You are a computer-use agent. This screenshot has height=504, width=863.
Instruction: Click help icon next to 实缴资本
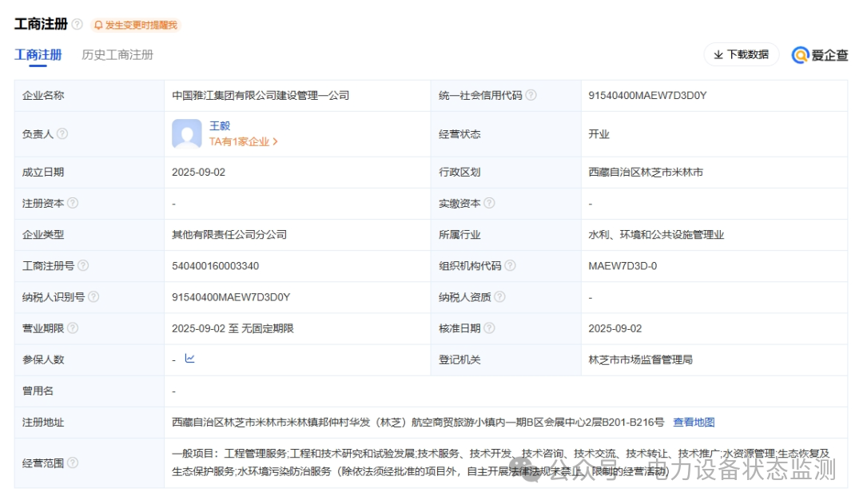pyautogui.click(x=489, y=204)
